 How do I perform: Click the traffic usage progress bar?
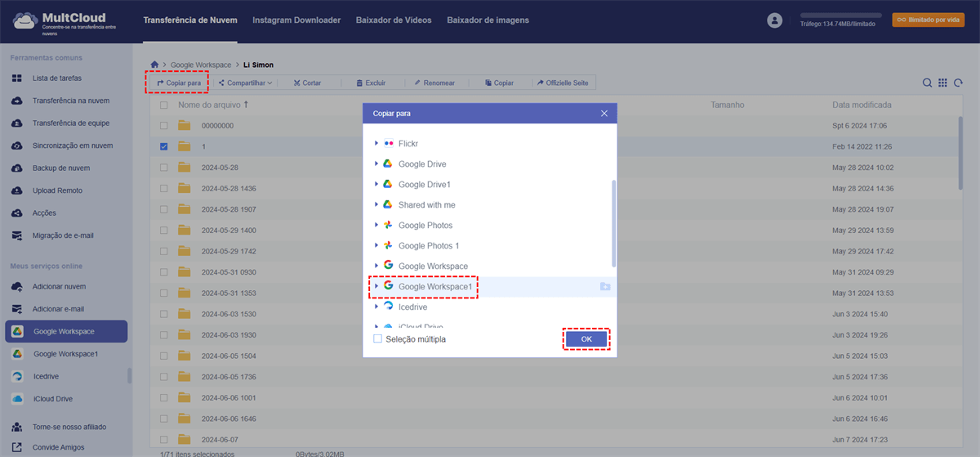tap(841, 16)
